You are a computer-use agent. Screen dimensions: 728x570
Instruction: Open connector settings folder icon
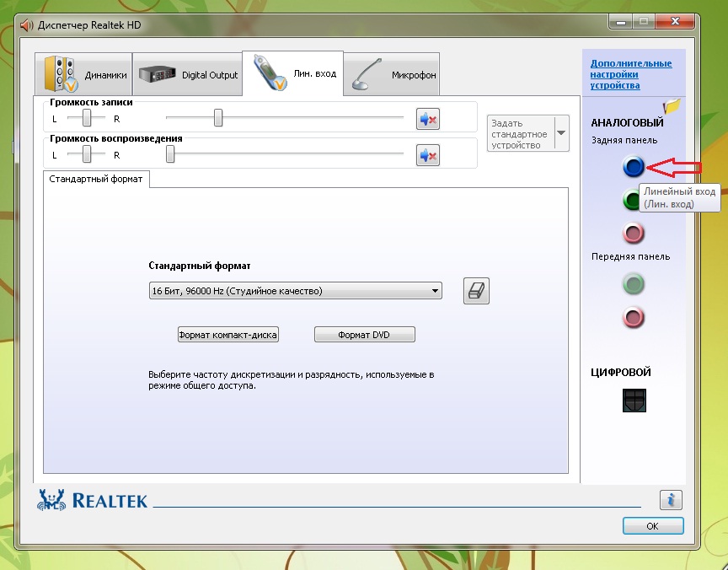click(x=672, y=106)
